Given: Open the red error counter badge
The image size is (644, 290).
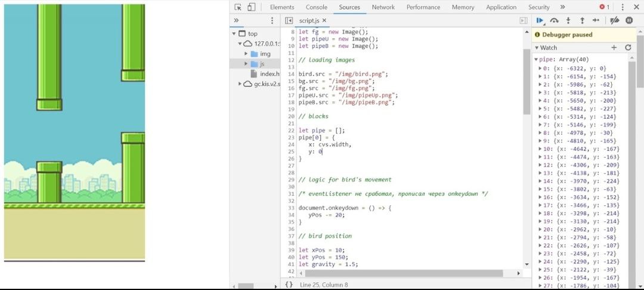Looking at the screenshot, I should pyautogui.click(x=604, y=7).
